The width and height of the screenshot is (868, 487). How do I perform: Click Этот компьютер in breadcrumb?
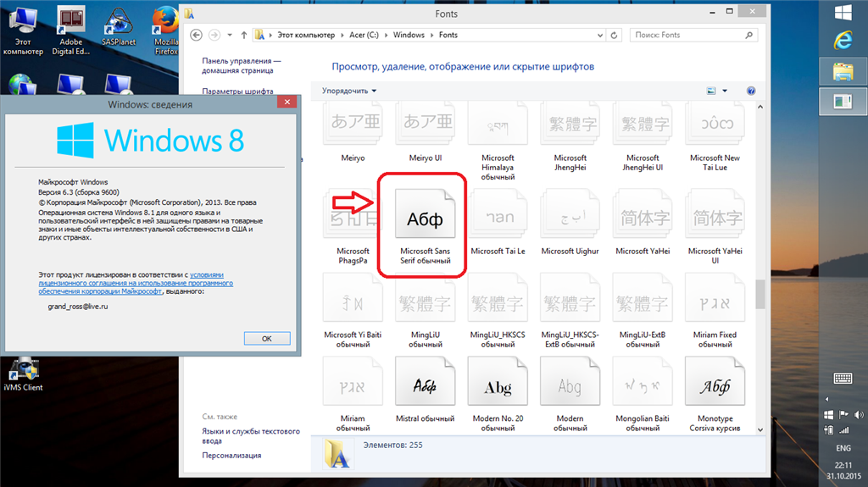(x=305, y=35)
